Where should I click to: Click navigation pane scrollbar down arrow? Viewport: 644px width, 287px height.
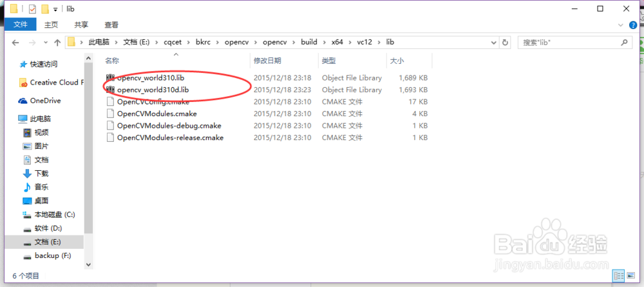coord(88,265)
